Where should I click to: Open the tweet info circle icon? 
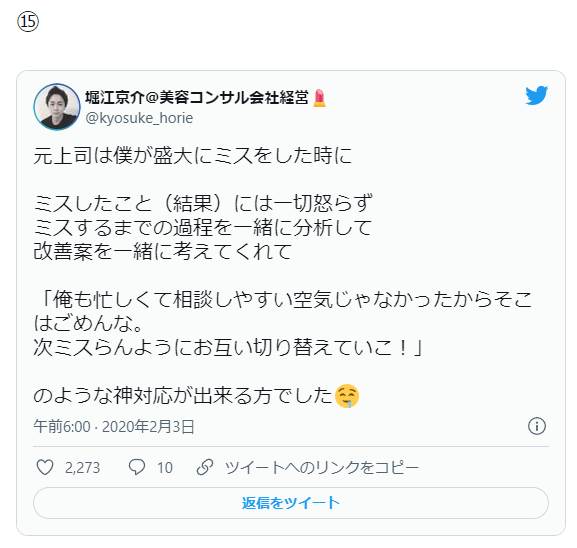pos(537,426)
